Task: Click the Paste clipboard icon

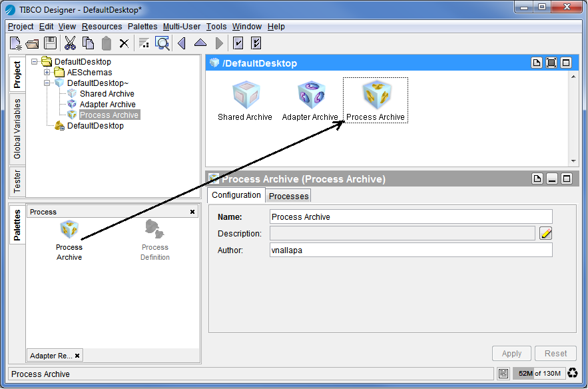Action: click(107, 43)
